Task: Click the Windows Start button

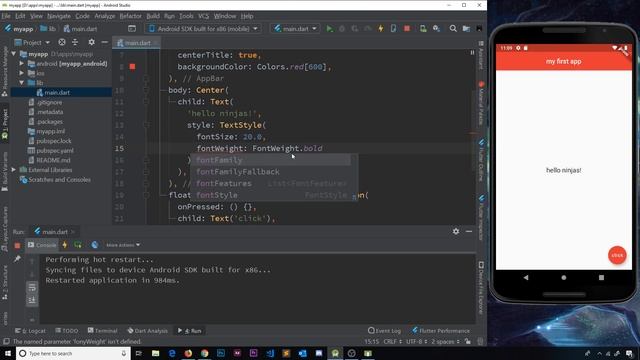Action: 8,353
